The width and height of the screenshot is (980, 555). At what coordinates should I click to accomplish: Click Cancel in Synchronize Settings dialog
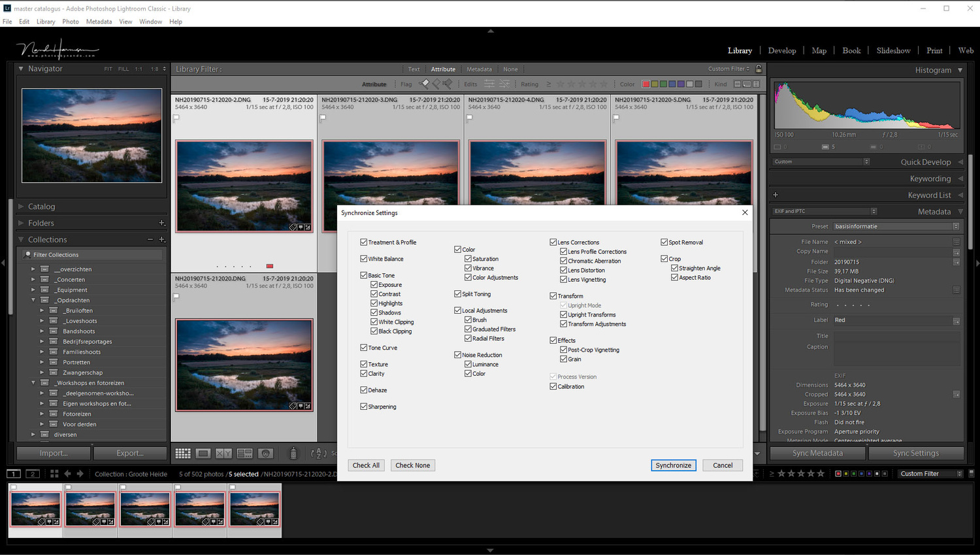[723, 465]
